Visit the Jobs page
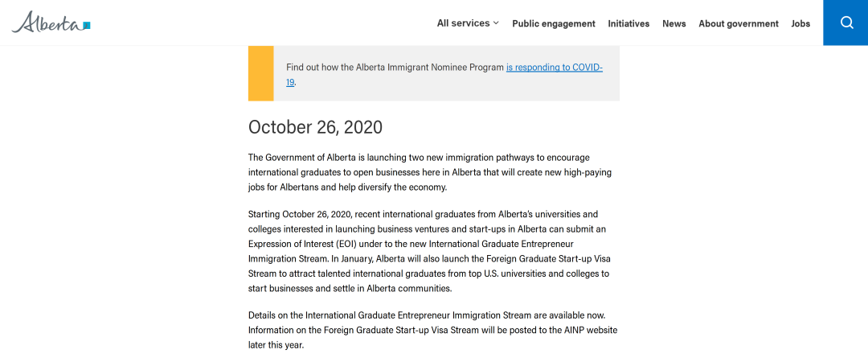The height and width of the screenshot is (358, 868). [800, 24]
